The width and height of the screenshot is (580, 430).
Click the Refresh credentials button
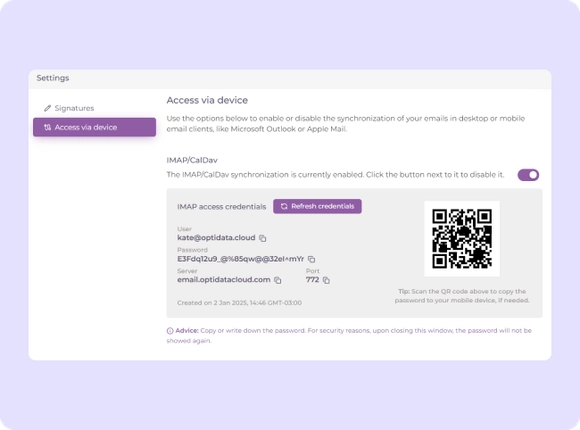click(317, 206)
